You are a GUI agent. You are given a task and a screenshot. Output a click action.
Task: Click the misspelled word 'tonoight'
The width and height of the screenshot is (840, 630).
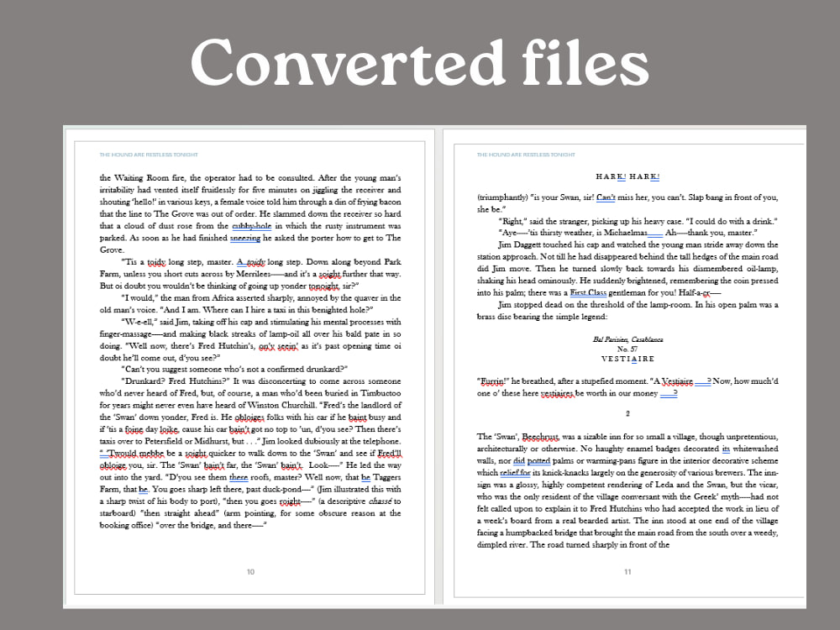coord(323,286)
